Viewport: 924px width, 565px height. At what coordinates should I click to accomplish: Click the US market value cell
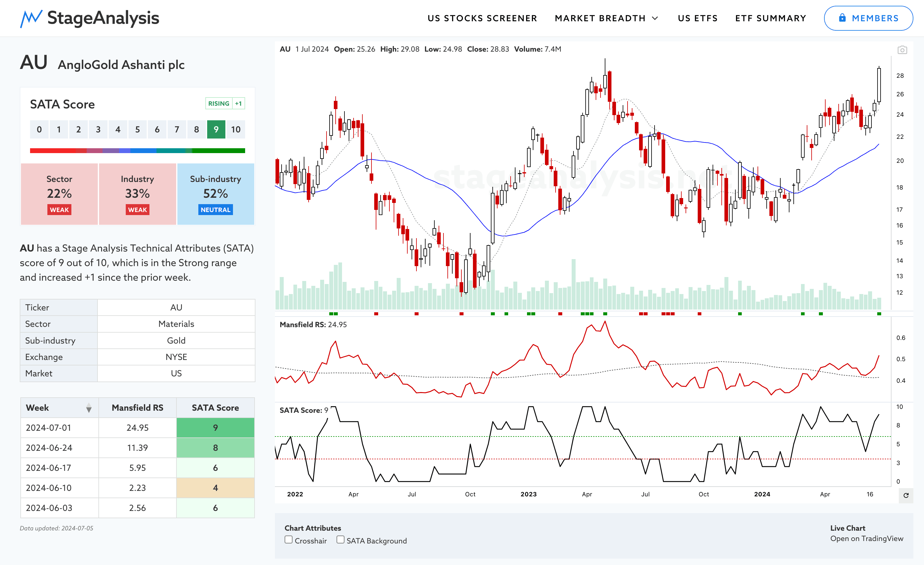pyautogui.click(x=176, y=373)
